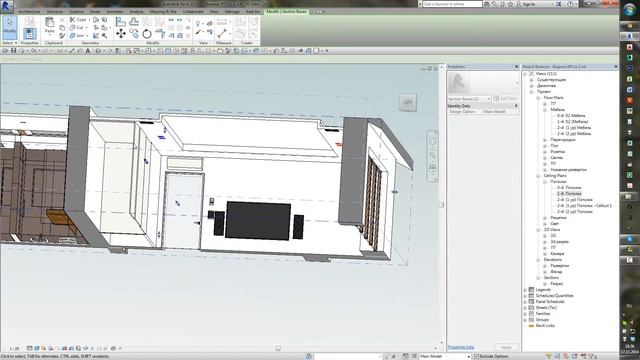Viewport: 640px width, 360px height.
Task: Collapse the 3D Views node
Action: [538, 230]
